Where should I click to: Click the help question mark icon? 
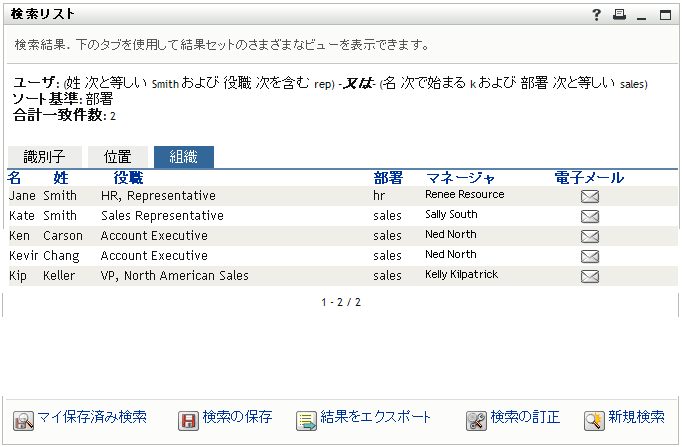596,14
